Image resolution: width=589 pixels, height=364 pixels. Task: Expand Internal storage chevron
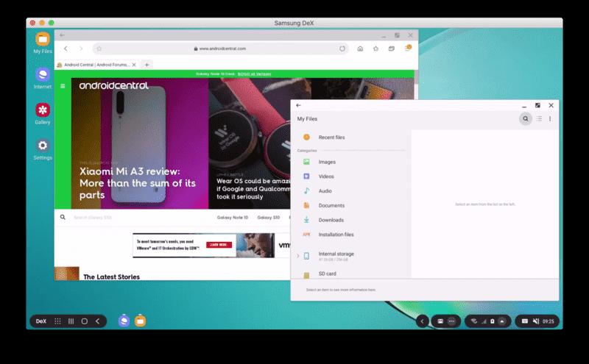[x=298, y=256]
